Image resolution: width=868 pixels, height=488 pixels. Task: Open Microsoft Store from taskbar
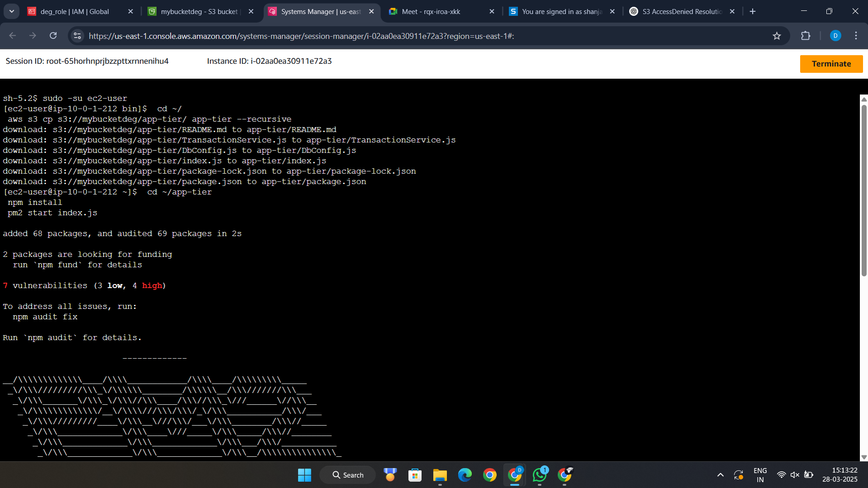[x=415, y=475]
